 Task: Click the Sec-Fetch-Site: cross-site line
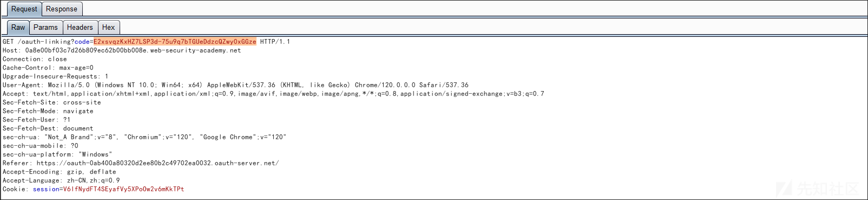[52, 102]
